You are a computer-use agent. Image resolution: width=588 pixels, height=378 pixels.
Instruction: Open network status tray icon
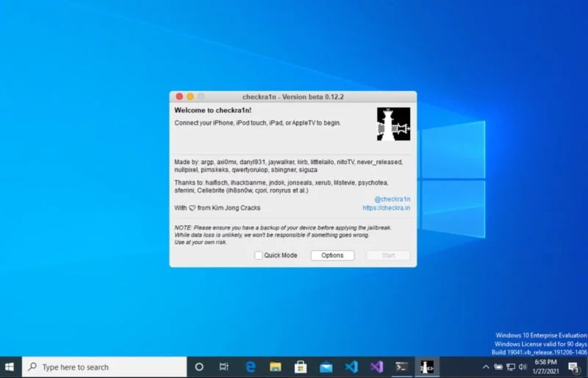click(x=511, y=367)
